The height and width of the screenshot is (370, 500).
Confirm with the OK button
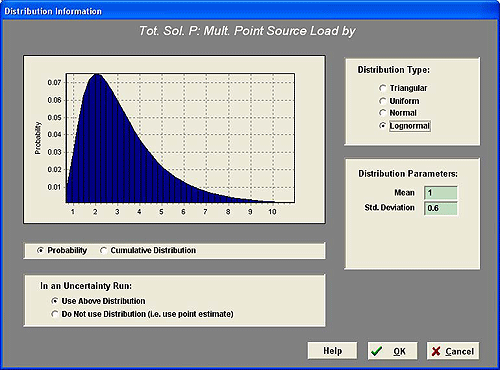tap(392, 351)
